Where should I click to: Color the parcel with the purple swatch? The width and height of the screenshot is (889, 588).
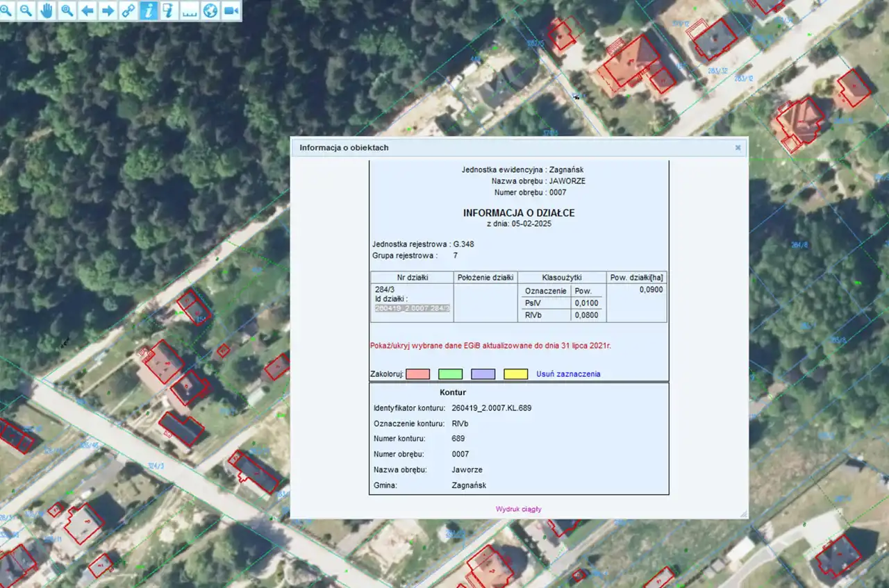pyautogui.click(x=483, y=374)
